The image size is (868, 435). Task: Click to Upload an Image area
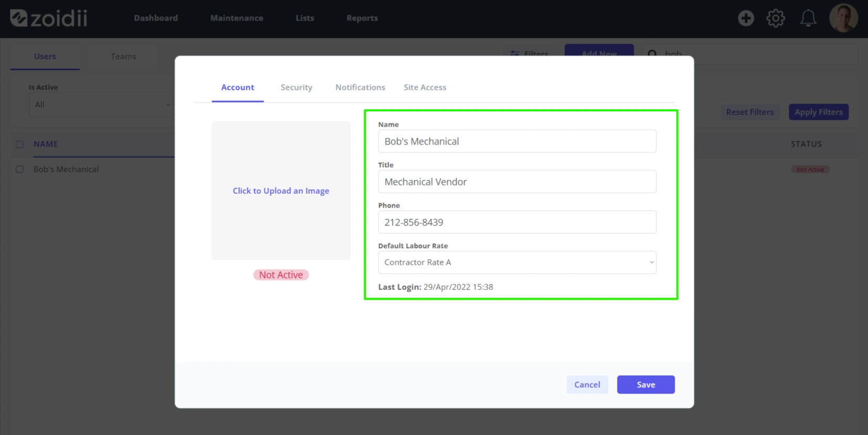tap(281, 191)
